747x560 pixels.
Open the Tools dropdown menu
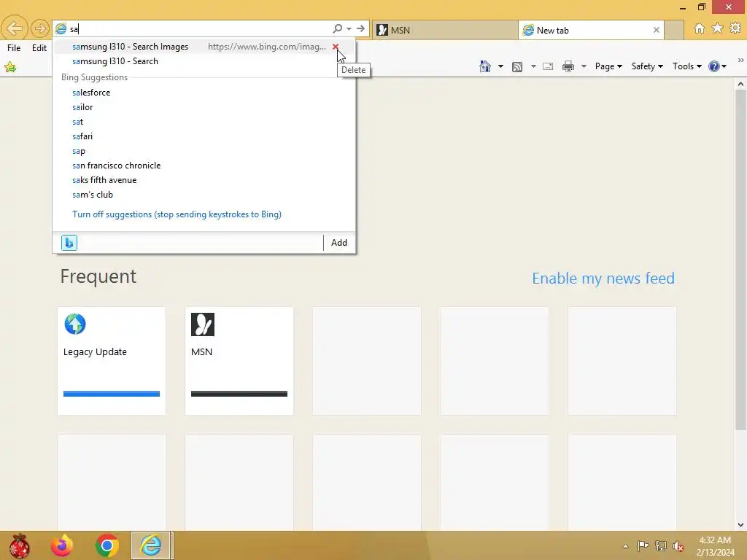click(x=687, y=66)
